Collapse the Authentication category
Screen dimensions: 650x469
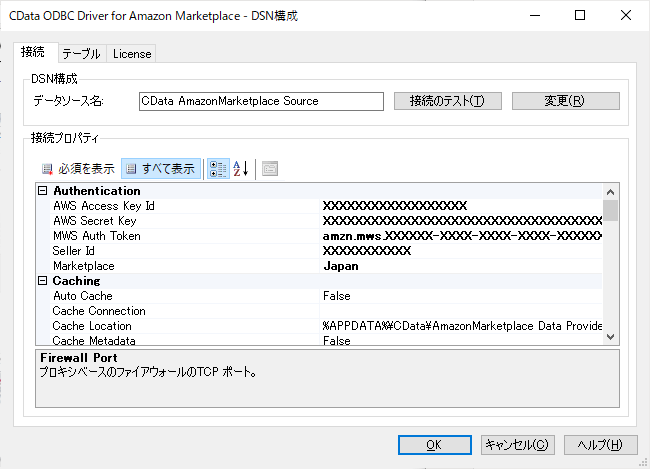coord(42,191)
